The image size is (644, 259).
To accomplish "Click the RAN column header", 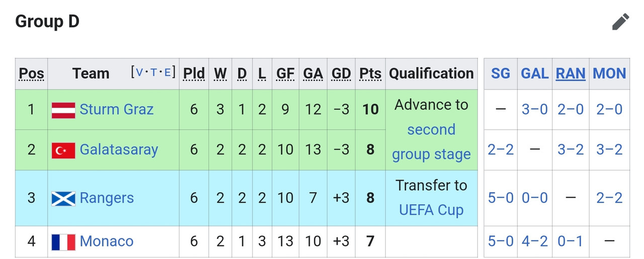I will tap(571, 73).
